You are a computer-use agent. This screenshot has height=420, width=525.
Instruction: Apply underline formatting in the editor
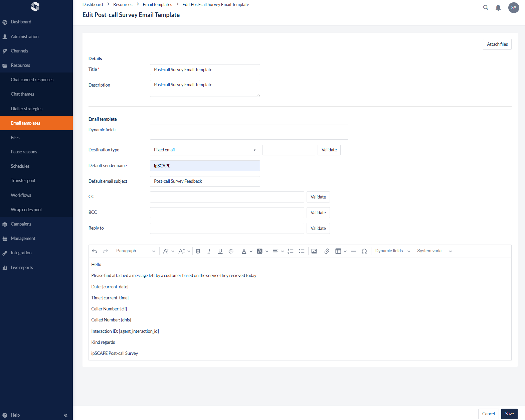pos(220,251)
